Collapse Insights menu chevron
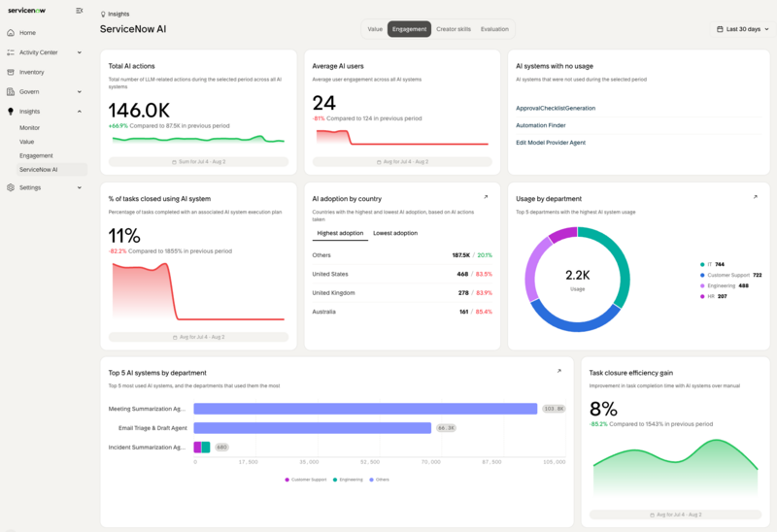Image resolution: width=777 pixels, height=532 pixels. click(x=80, y=112)
